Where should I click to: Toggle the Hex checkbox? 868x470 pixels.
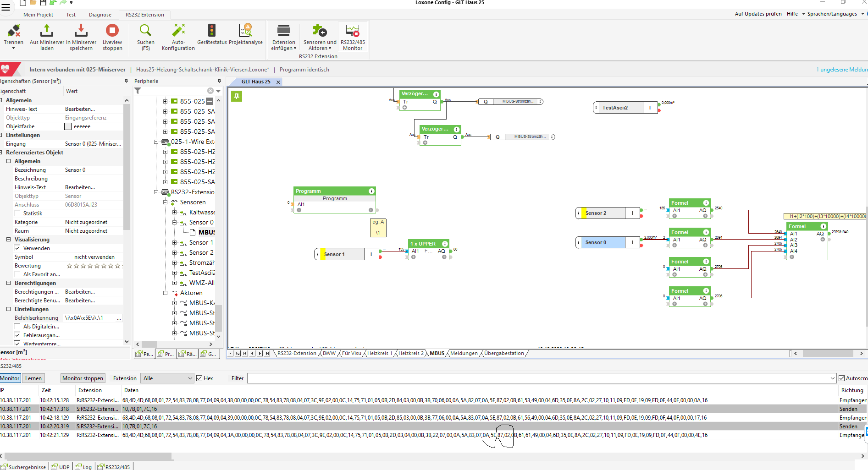click(199, 378)
